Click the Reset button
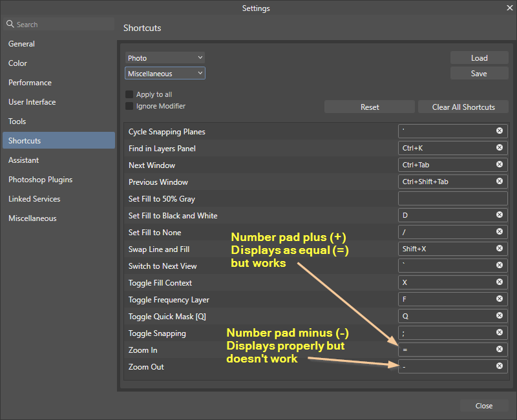Screen dimensions: 517x420 point(369,106)
